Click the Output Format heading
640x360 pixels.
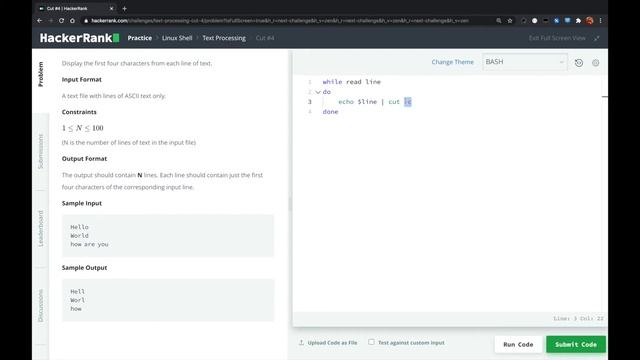point(84,159)
